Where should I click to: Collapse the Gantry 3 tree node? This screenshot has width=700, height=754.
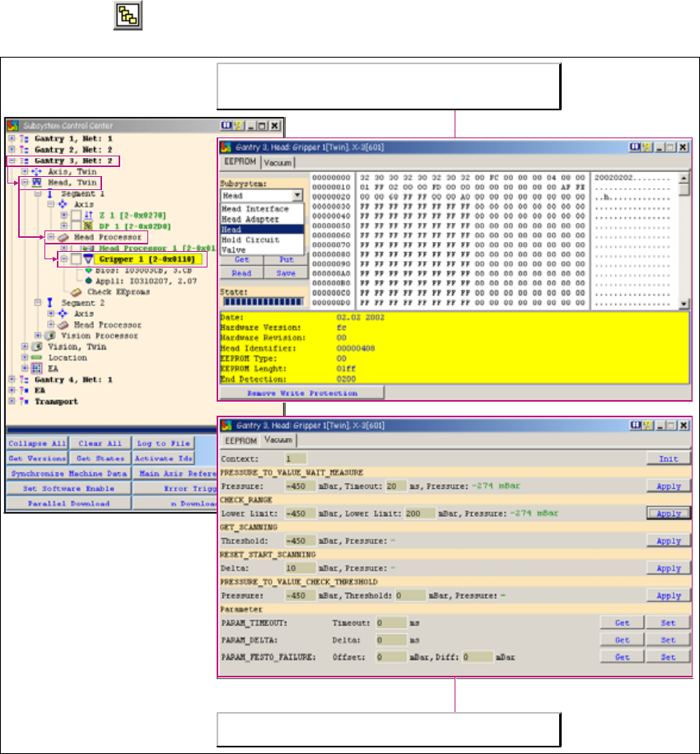coord(11,161)
